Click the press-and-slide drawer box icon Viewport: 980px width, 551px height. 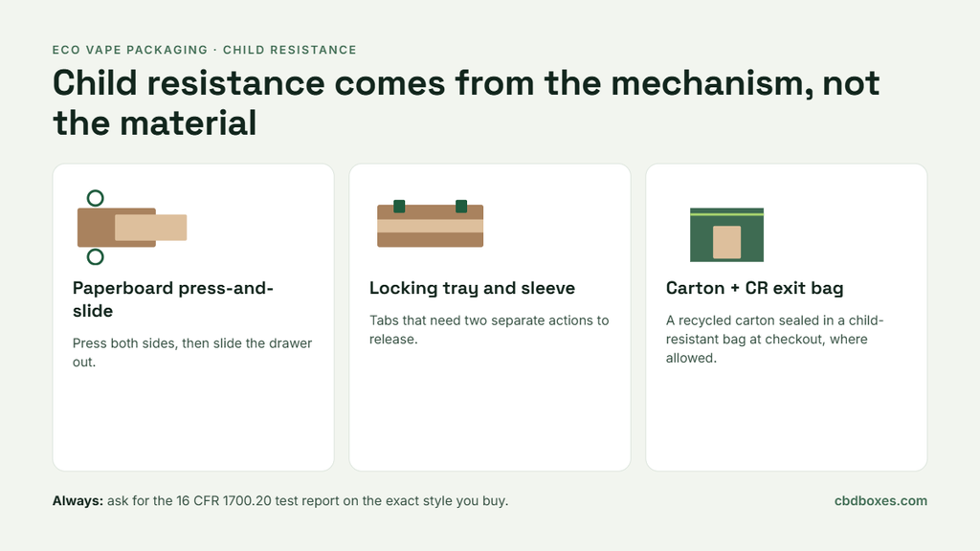[132, 228]
